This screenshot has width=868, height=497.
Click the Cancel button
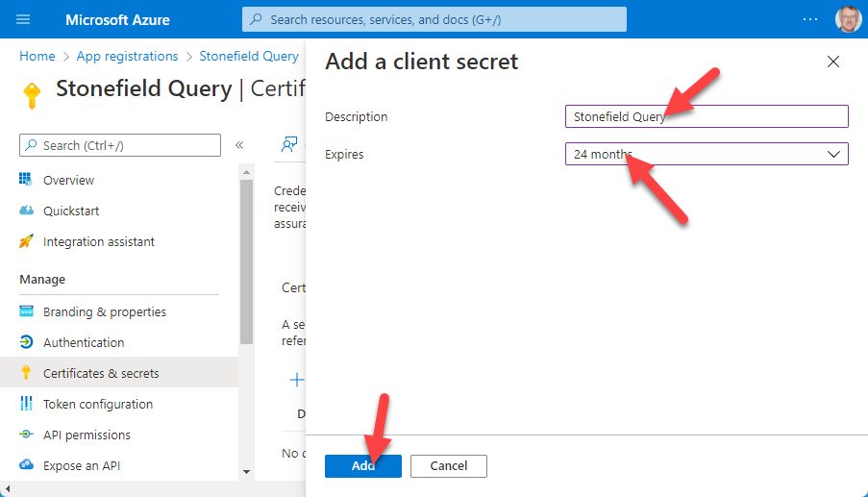448,465
